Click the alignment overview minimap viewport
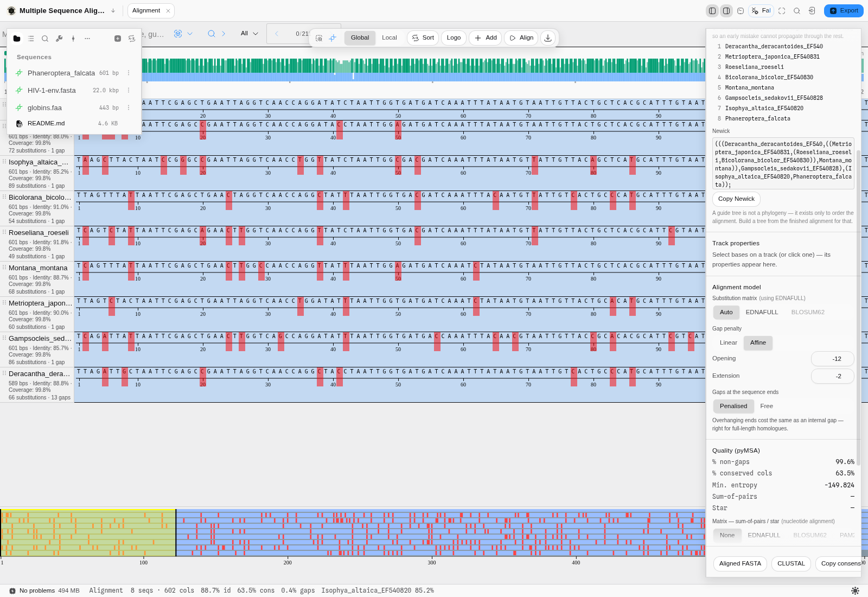 point(88,533)
